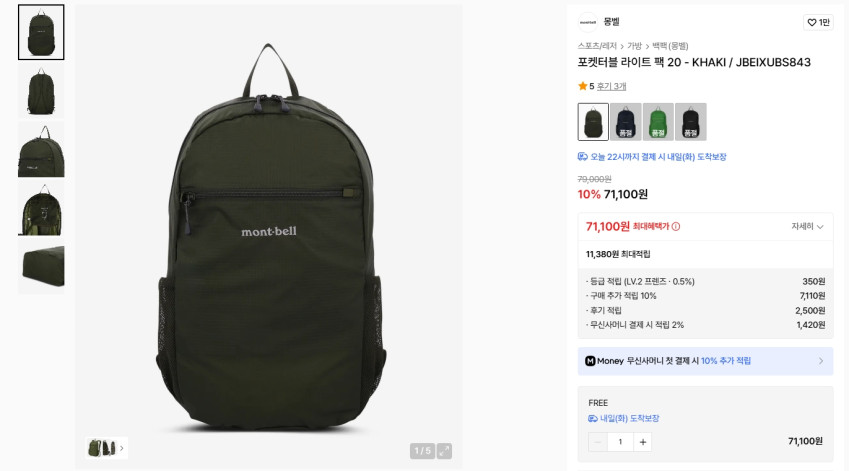
Task: Expand the related-items thumbnail strip arrow
Action: click(x=122, y=448)
